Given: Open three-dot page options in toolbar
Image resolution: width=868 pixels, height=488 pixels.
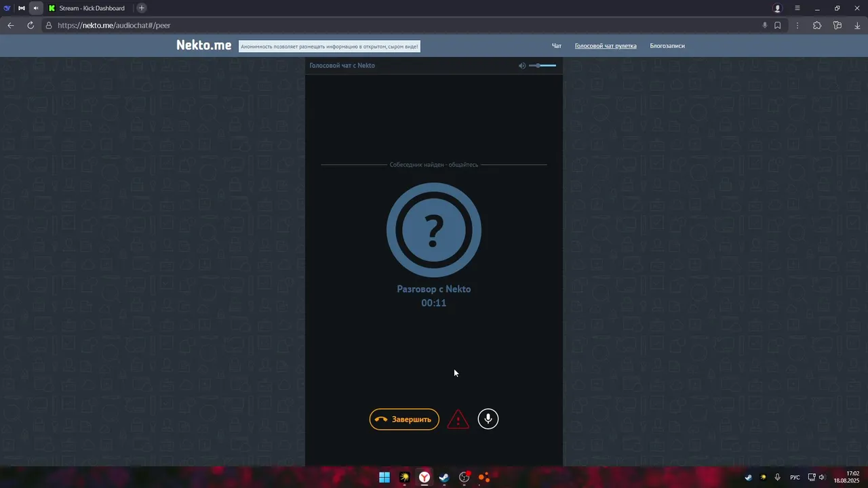Looking at the screenshot, I should pyautogui.click(x=797, y=26).
